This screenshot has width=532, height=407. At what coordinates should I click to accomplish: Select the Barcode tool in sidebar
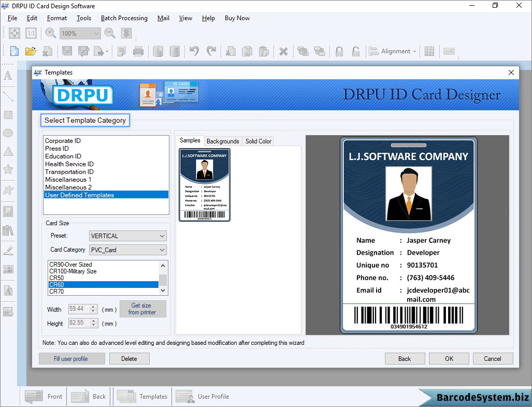click(8, 270)
